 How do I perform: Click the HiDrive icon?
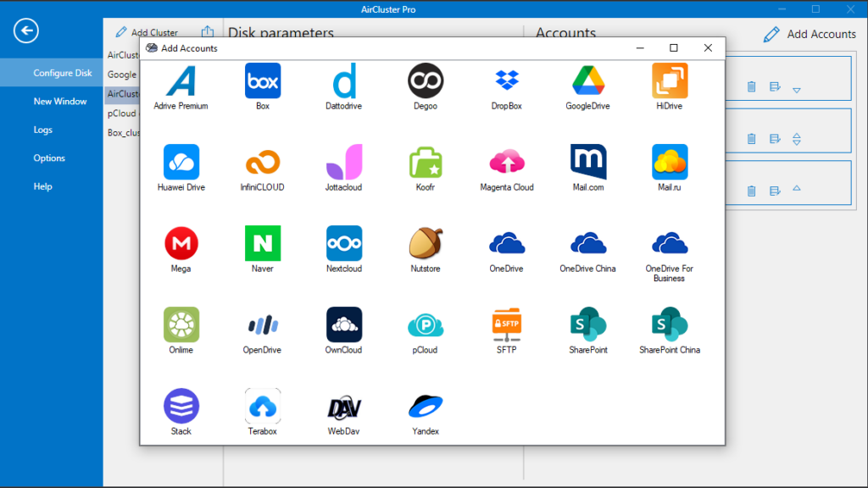pos(670,80)
